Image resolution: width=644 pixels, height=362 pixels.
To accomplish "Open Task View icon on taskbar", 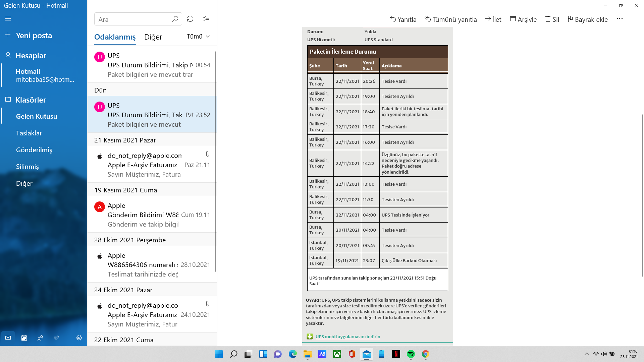I will (249, 354).
